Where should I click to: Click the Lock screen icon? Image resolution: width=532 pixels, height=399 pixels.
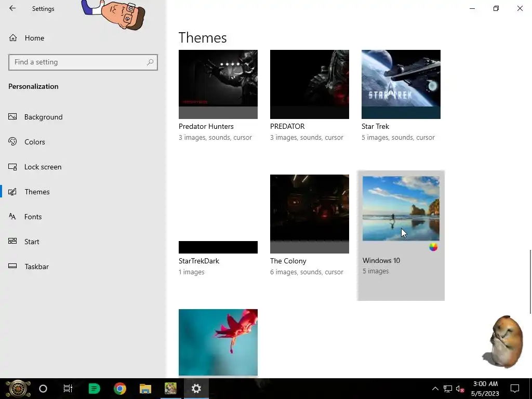coord(12,167)
